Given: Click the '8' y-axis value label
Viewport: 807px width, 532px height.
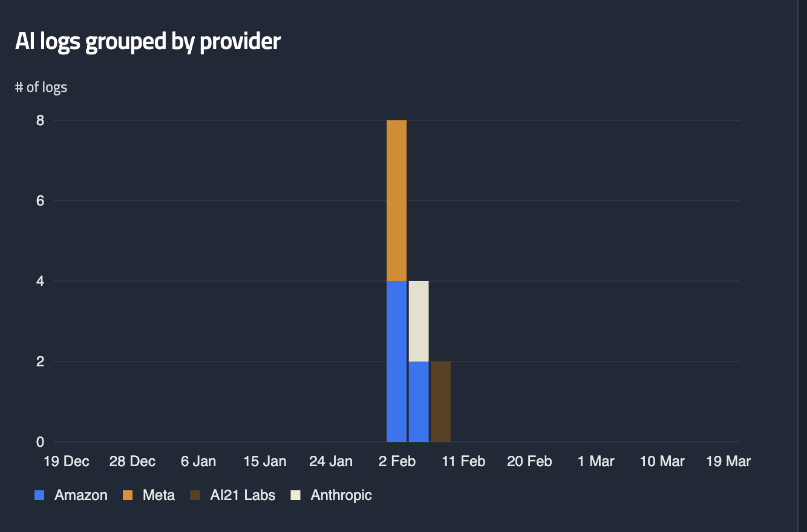Looking at the screenshot, I should (41, 120).
